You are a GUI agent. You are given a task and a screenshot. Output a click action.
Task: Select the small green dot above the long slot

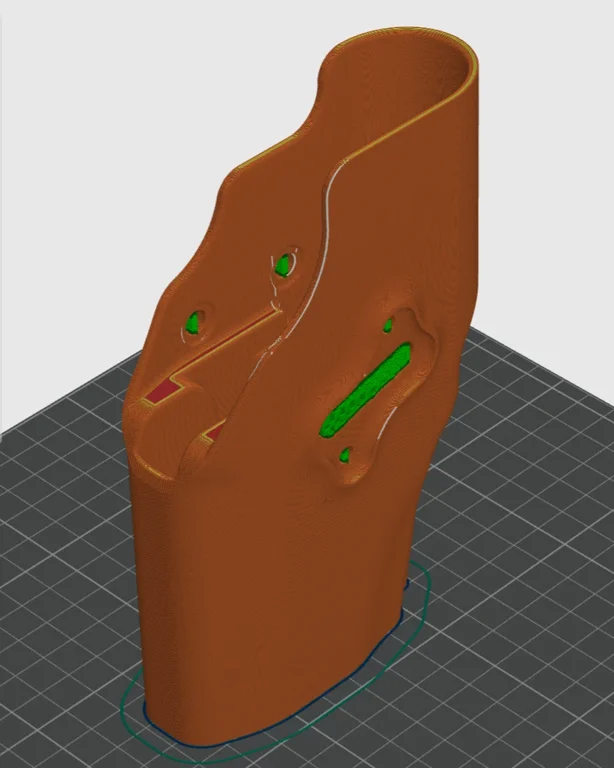coord(389,325)
